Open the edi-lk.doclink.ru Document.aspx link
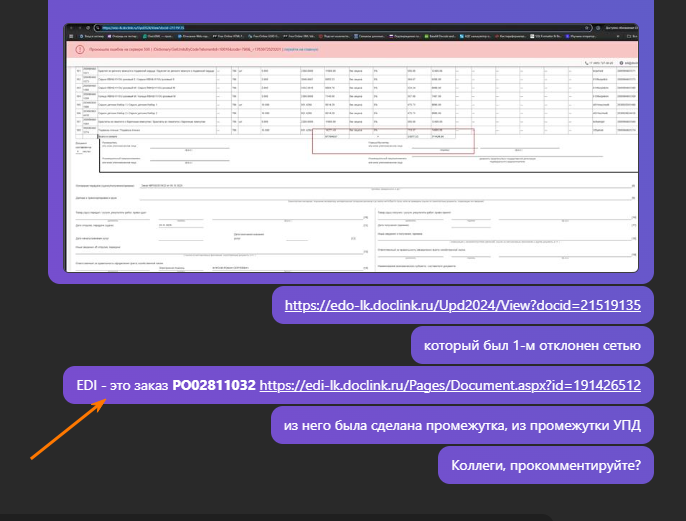 click(450, 385)
